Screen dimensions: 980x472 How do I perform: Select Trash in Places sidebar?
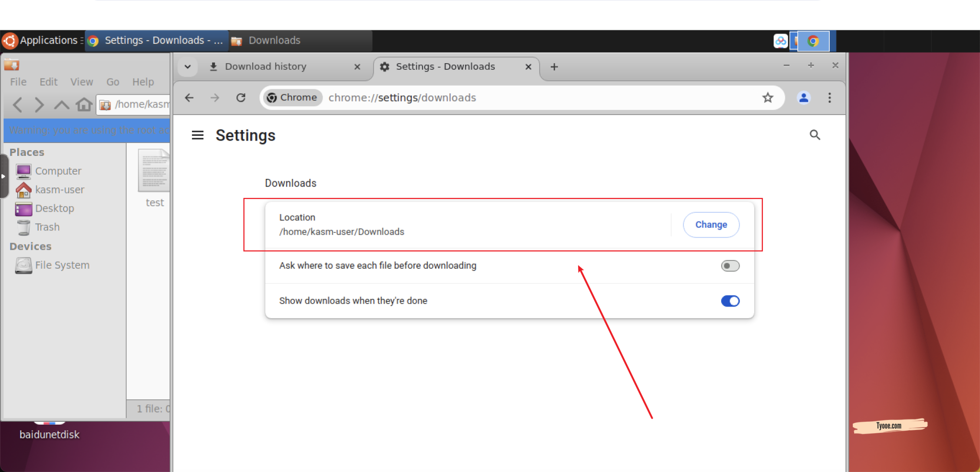click(x=47, y=227)
